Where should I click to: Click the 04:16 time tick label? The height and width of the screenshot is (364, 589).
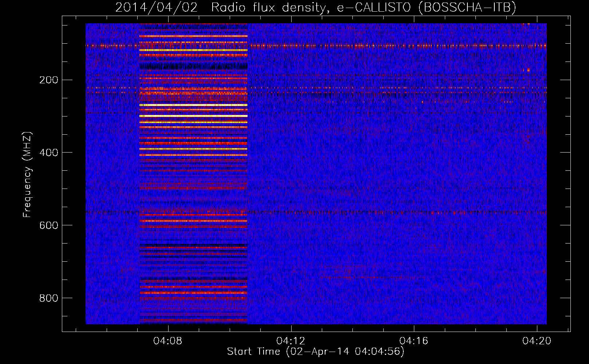coord(414,341)
